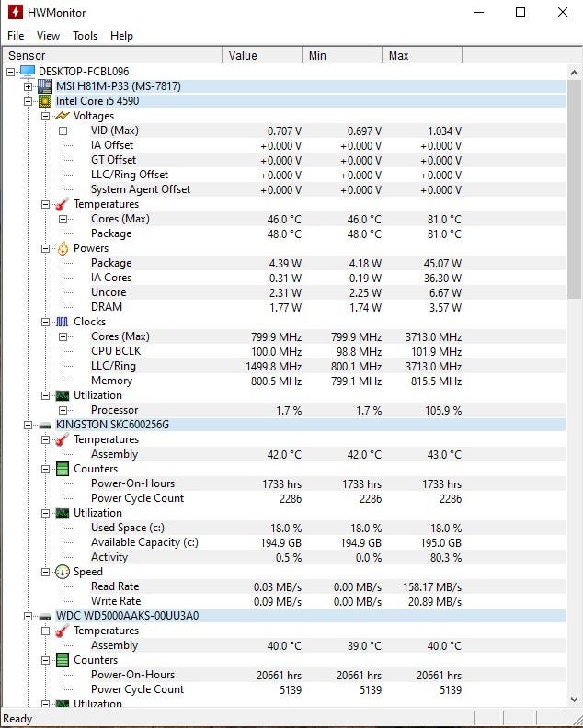Click the Value column header

[262, 56]
